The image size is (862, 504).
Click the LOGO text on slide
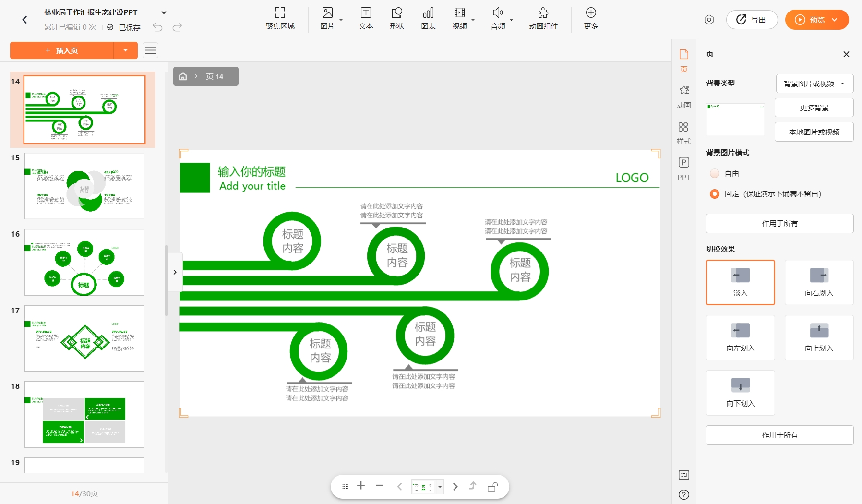[632, 178]
